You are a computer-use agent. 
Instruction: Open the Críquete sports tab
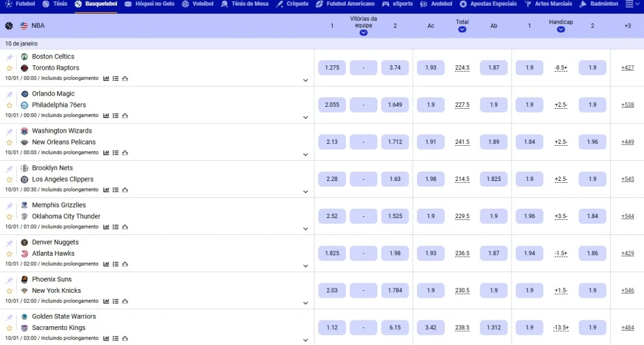(x=292, y=4)
